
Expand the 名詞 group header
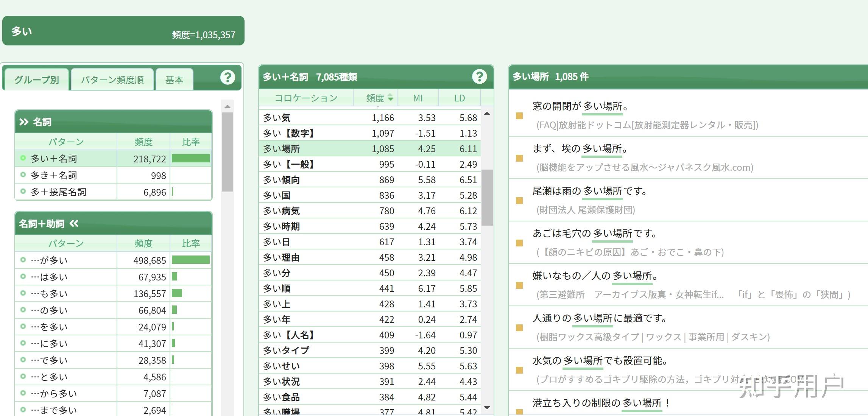(x=113, y=122)
